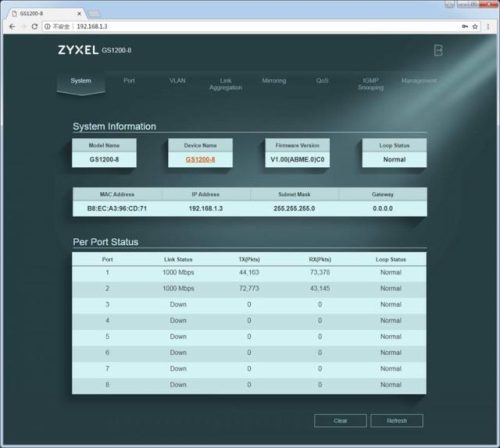The width and height of the screenshot is (500, 448).
Task: Open the saved password key icon
Action: click(x=465, y=26)
